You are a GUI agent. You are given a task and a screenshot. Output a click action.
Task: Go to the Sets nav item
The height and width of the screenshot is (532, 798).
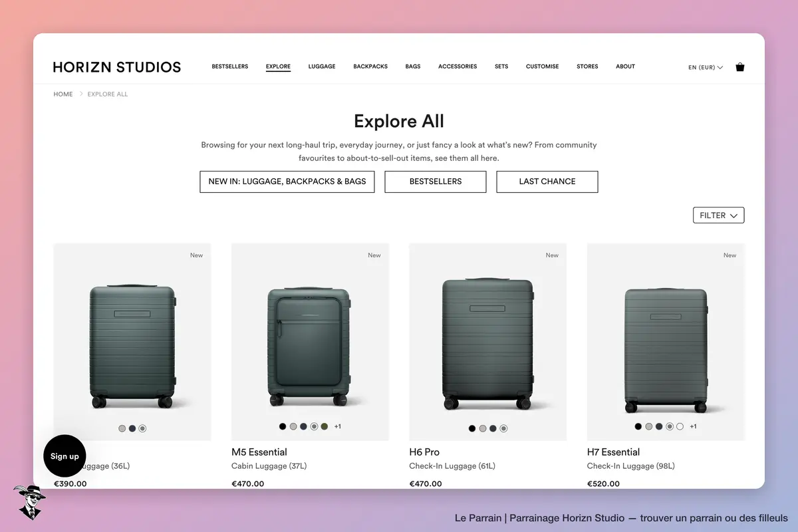pyautogui.click(x=501, y=66)
